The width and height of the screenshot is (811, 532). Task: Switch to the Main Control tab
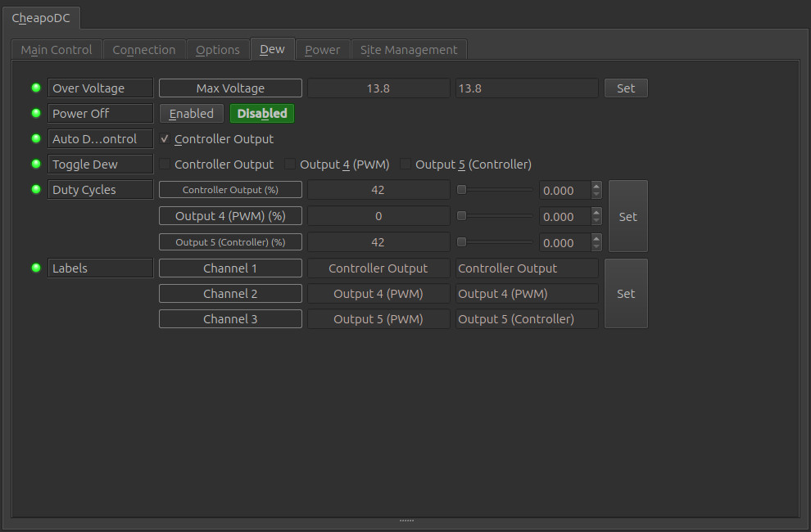click(57, 50)
